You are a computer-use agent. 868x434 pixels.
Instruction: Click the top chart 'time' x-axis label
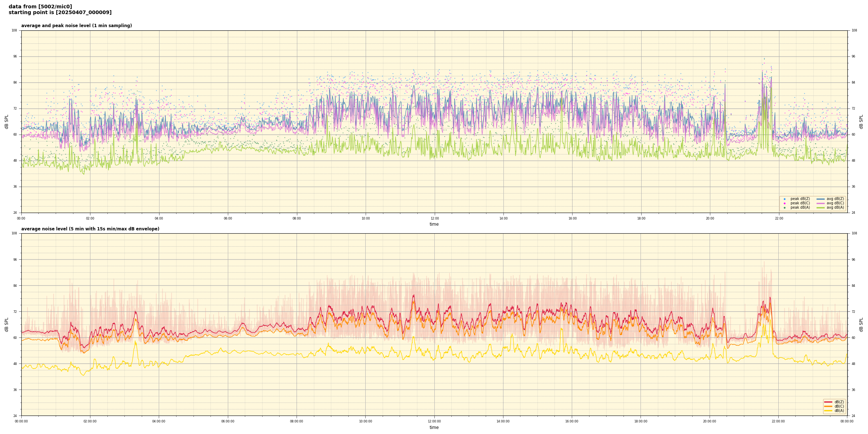point(434,224)
